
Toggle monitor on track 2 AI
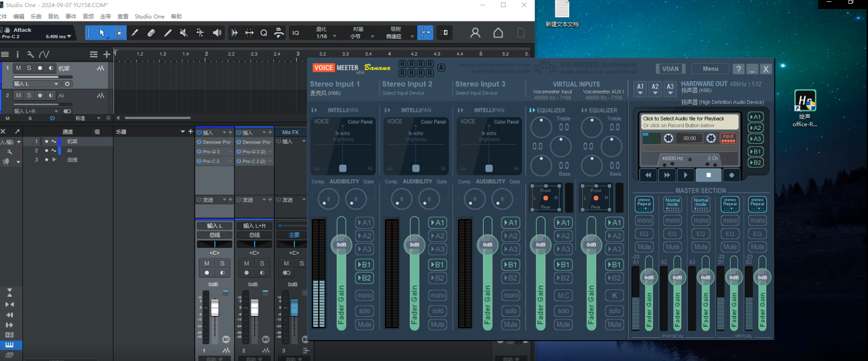pos(51,95)
